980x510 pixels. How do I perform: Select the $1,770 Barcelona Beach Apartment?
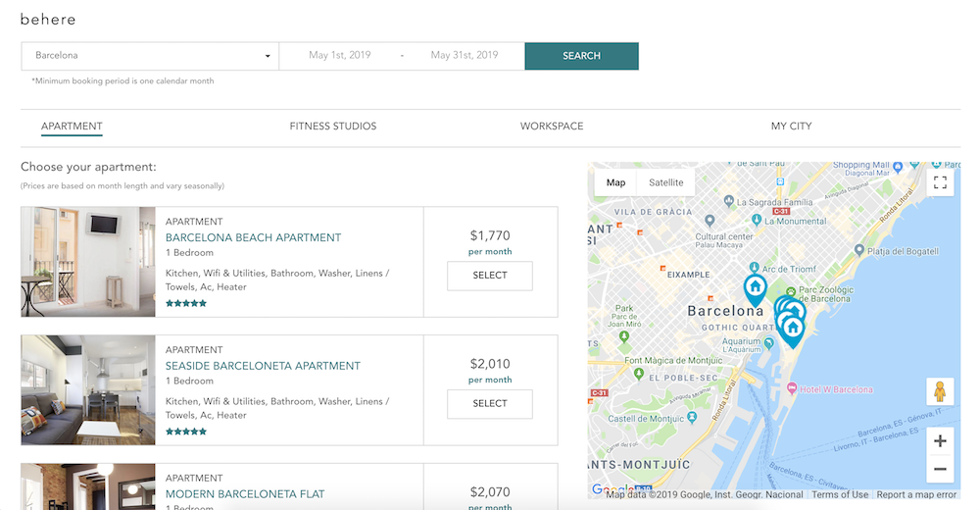(x=490, y=276)
